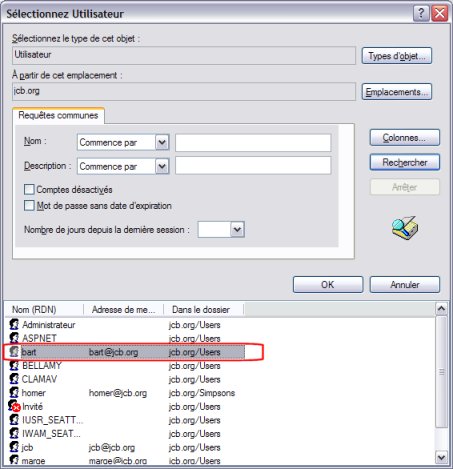
Task: Click the directory search magnifier icon
Action: click(x=405, y=228)
